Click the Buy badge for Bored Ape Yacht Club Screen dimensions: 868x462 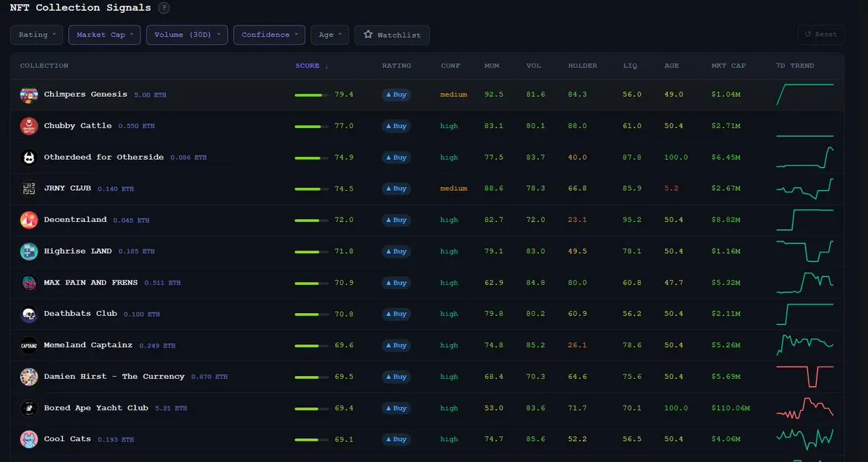click(x=396, y=408)
